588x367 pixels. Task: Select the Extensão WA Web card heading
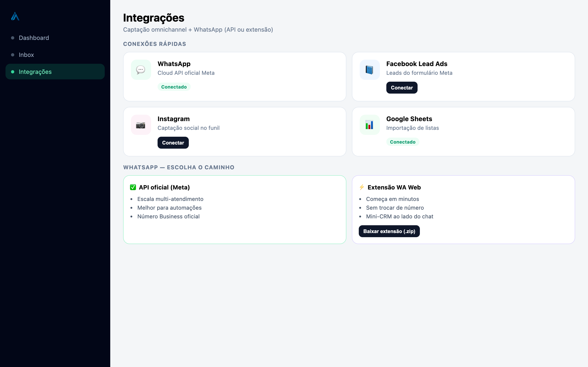tap(394, 187)
